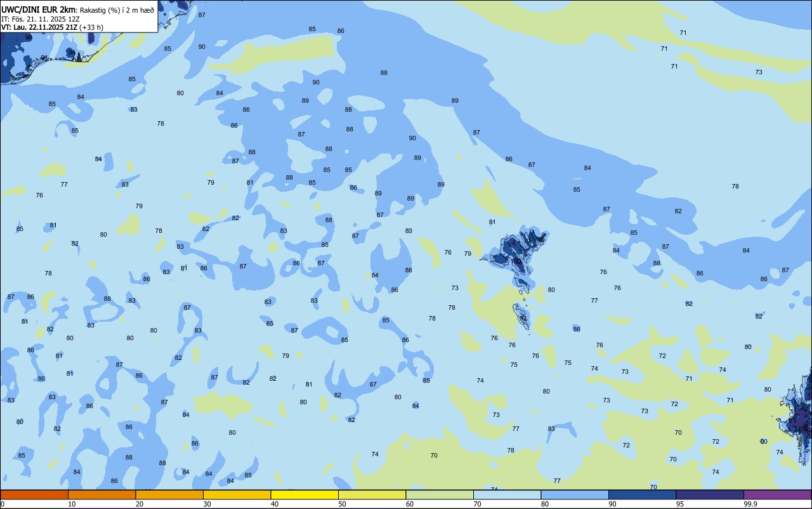Viewport: 812px width, 509px height.
Task: Click the 10–20 orange legend swatch
Action: 101,494
